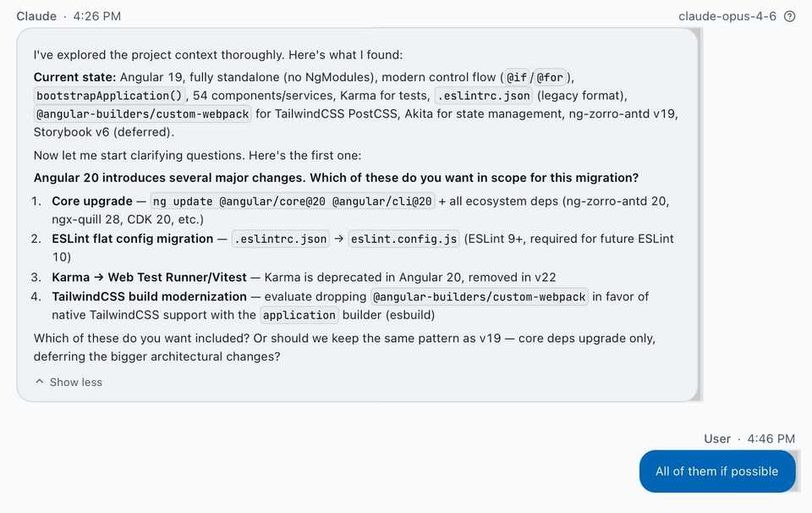Toggle Show less on the assistant message

click(x=70, y=382)
